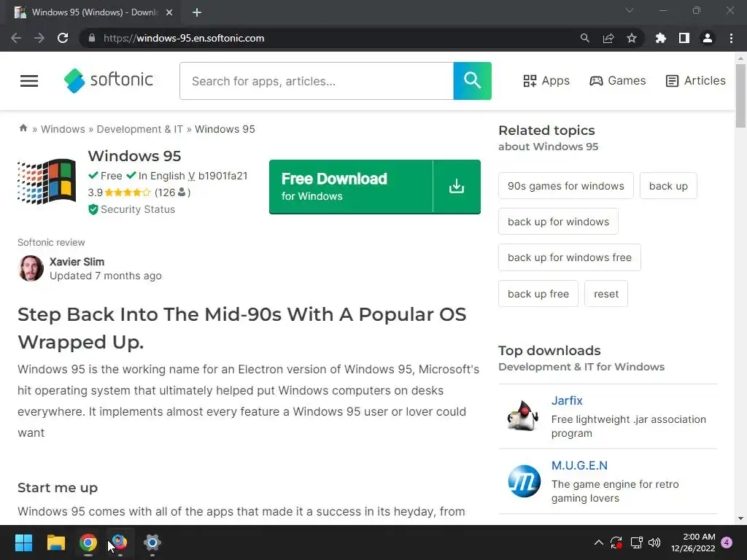This screenshot has width=747, height=560.
Task: Click the M.U.G.E.N title link
Action: [x=579, y=465]
